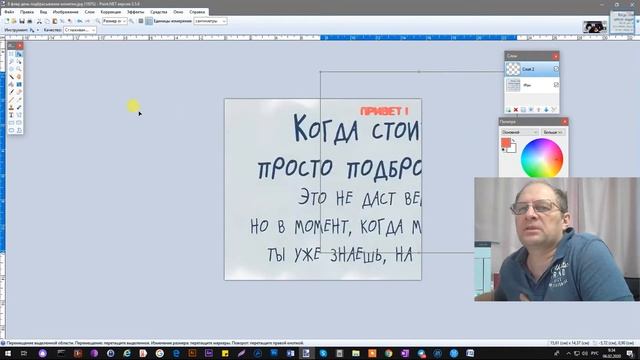
Task: Open the Коррекция menu
Action: click(x=111, y=12)
